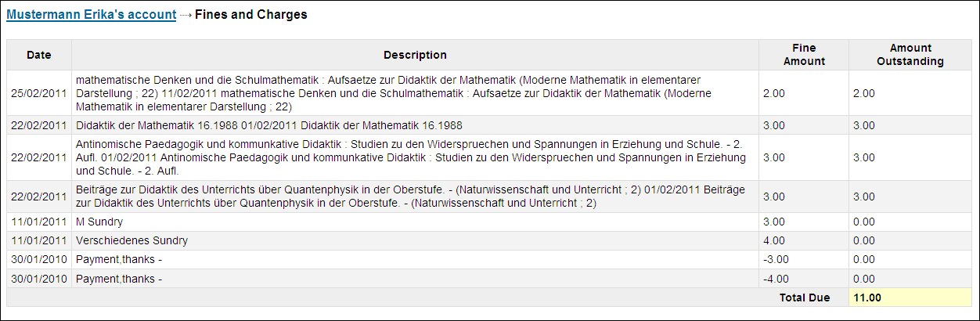Open Mustermann Erika's account link

[x=91, y=15]
